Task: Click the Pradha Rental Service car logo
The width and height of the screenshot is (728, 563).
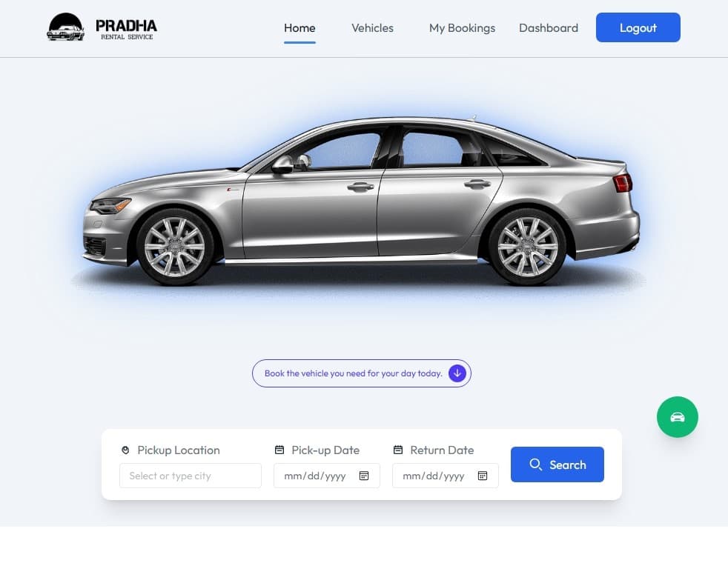Action: (x=102, y=27)
